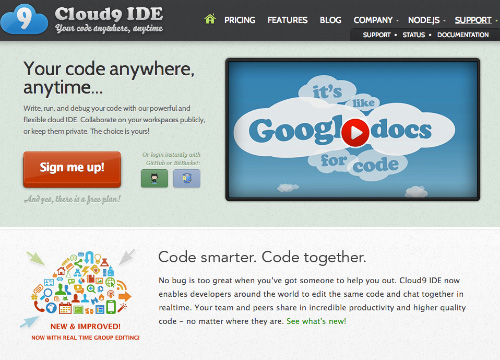Click 'Now with real time group editing' text
Image resolution: width=500 pixels, height=360 pixels.
(85, 338)
